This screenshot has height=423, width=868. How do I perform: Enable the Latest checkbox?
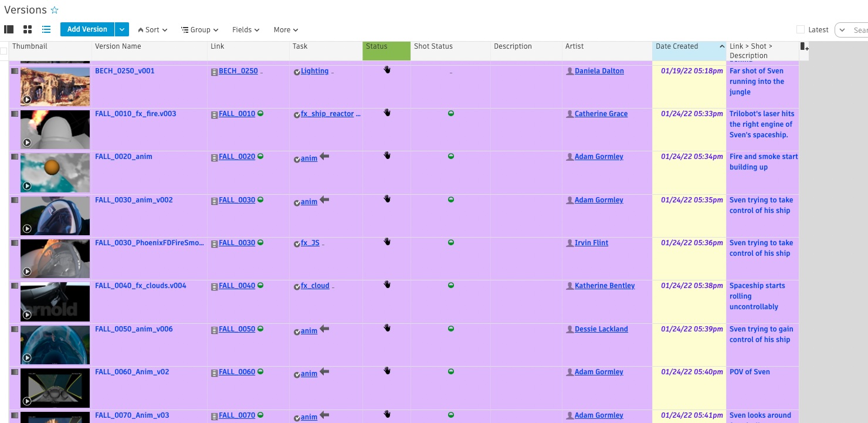pyautogui.click(x=801, y=29)
